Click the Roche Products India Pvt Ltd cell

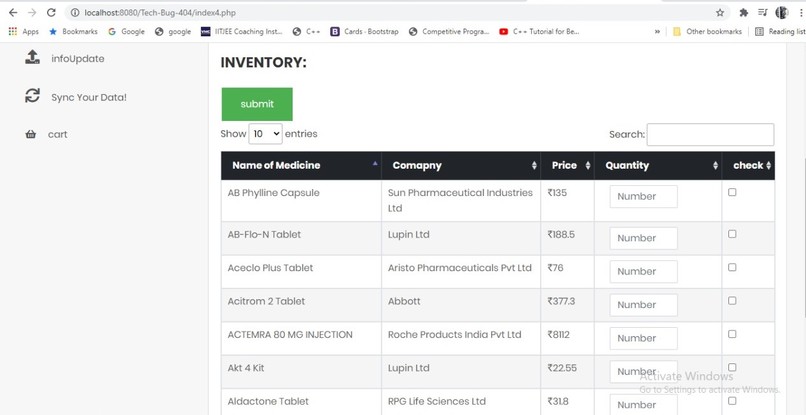pos(461,339)
